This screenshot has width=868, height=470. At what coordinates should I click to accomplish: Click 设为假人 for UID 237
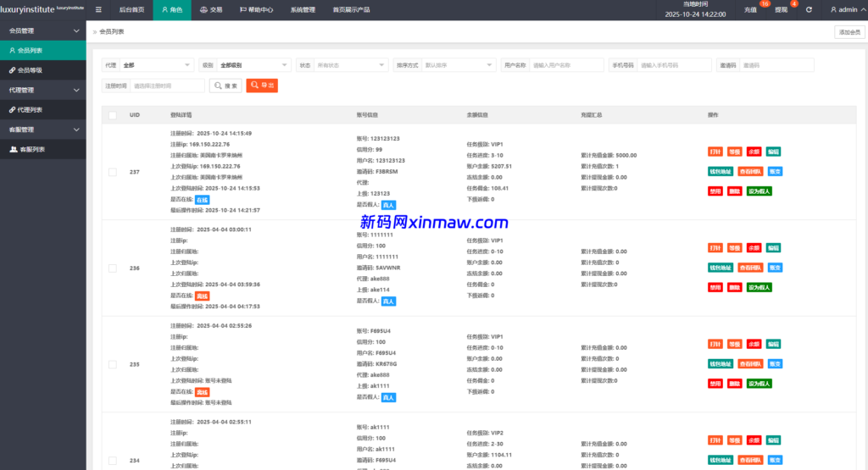759,191
